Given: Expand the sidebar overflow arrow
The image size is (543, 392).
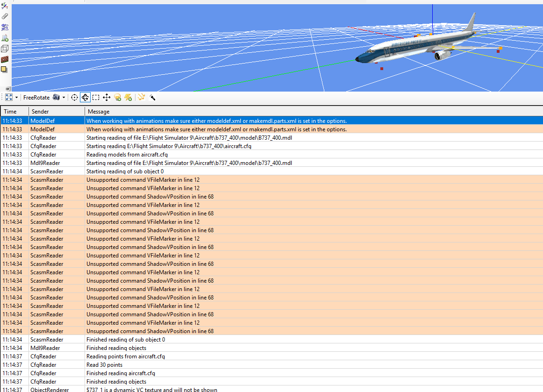Looking at the screenshot, I should (7, 89).
